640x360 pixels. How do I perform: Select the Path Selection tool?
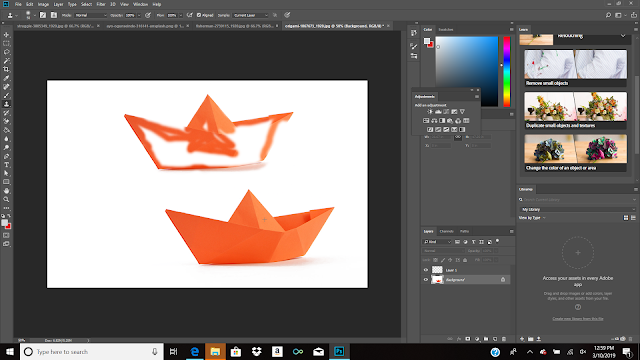tap(7, 173)
